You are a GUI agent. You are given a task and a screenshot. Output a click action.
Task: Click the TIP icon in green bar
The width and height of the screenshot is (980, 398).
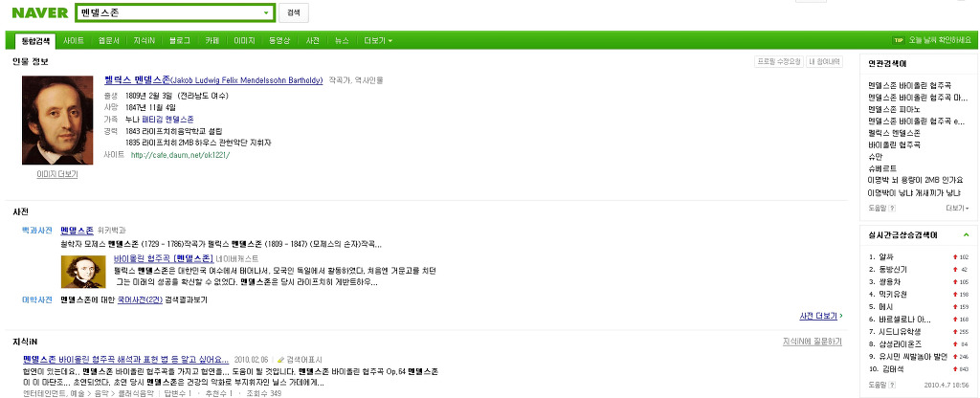pos(899,40)
